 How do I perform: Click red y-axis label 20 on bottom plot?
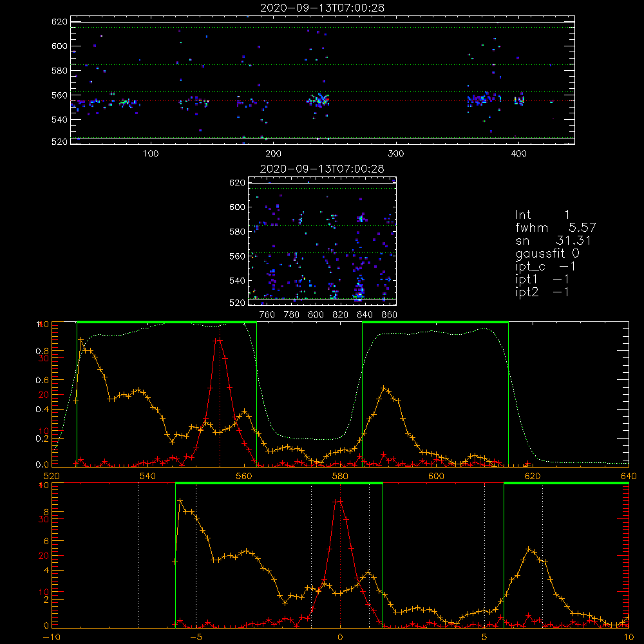[44, 556]
